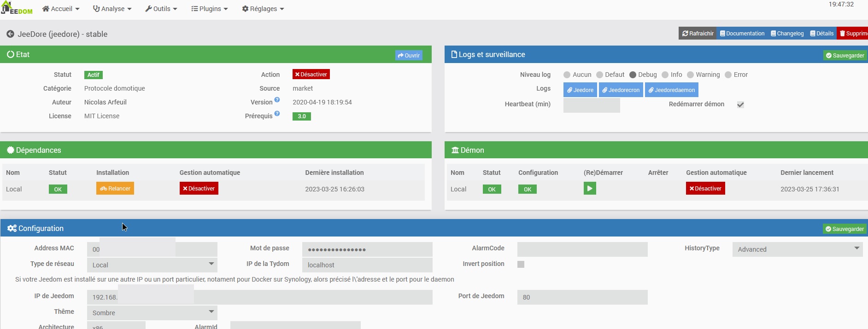Expand the Type de réseau dropdown
Viewport: 868px width, 329px height.
coord(152,265)
